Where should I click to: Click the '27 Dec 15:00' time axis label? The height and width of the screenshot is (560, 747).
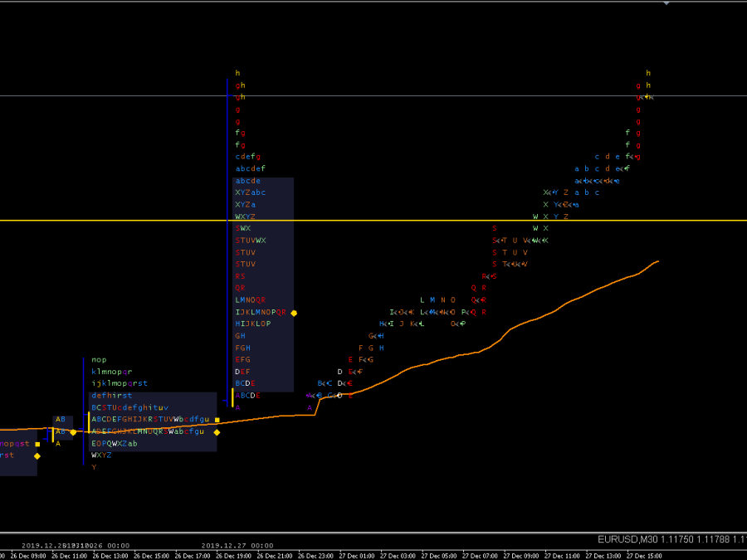click(x=642, y=555)
